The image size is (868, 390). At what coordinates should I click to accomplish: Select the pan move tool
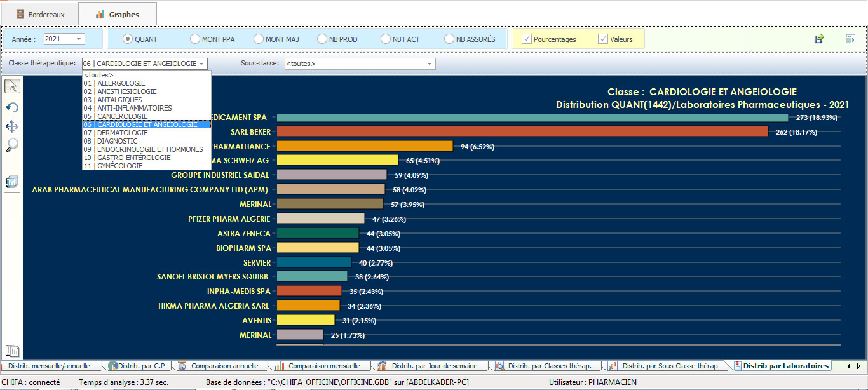coord(11,126)
